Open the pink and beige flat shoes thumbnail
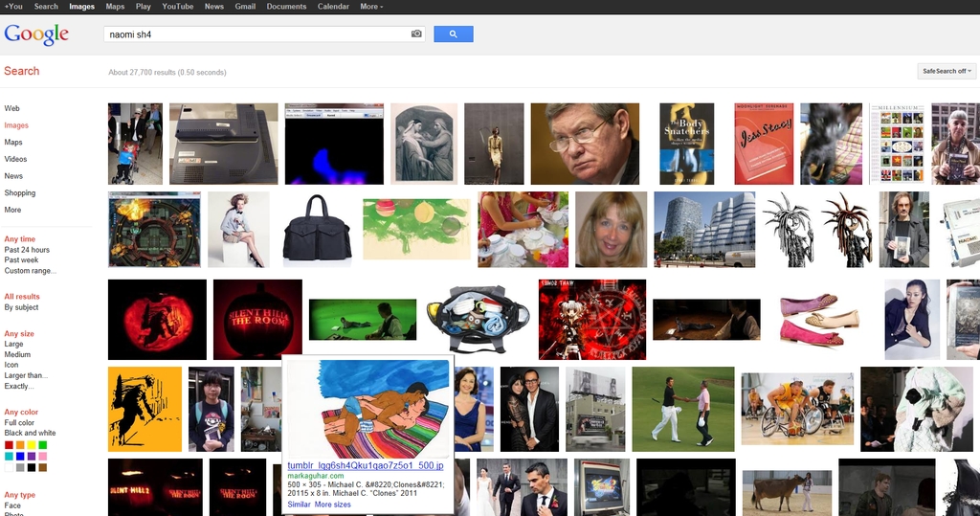The width and height of the screenshot is (980, 516). pos(819,320)
